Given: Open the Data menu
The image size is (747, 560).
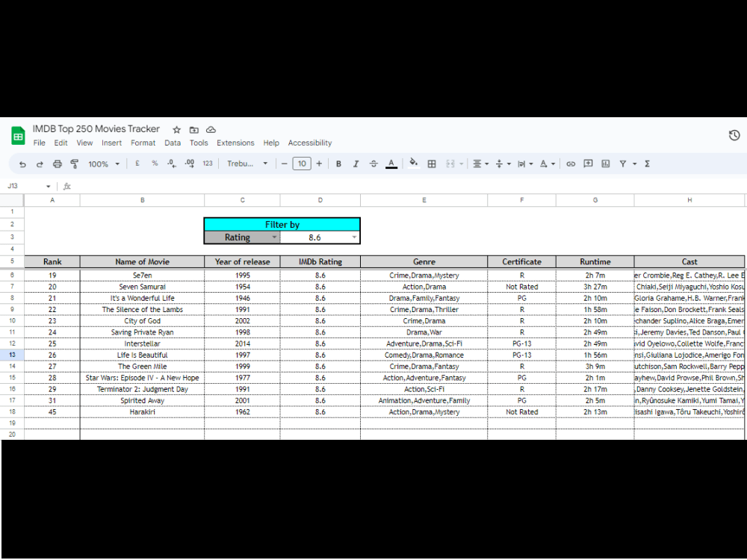Looking at the screenshot, I should [x=172, y=143].
